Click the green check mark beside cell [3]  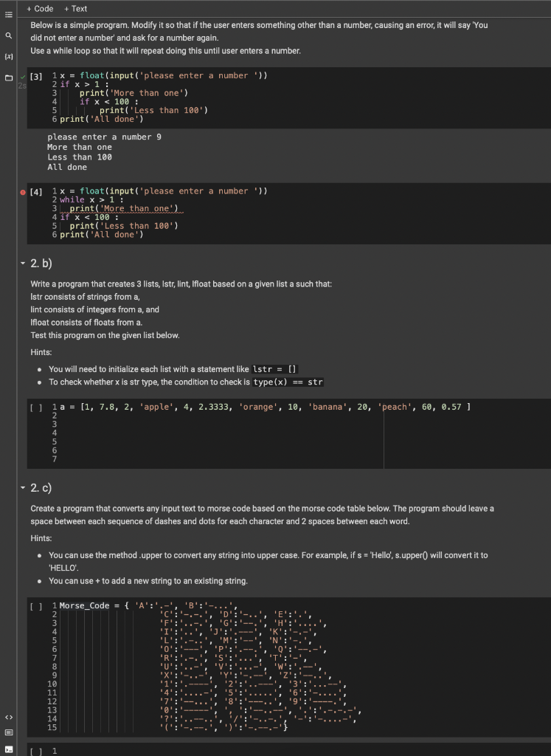tap(23, 76)
